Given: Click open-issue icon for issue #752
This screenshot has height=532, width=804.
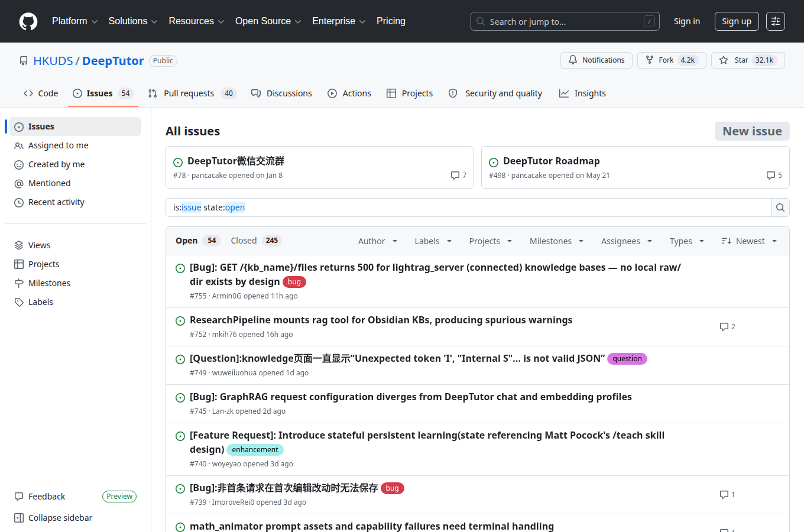Looking at the screenshot, I should click(x=180, y=321).
